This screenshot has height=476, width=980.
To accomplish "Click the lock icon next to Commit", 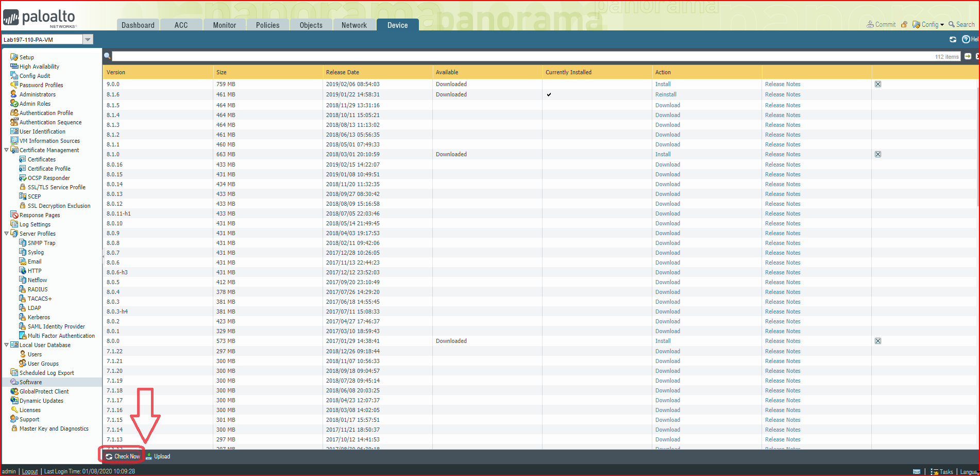I will pos(904,24).
